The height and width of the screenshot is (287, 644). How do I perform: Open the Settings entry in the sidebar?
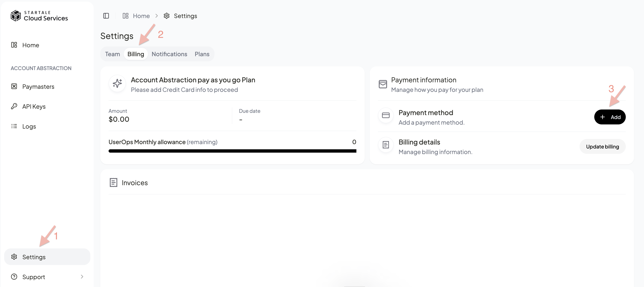[x=34, y=257]
